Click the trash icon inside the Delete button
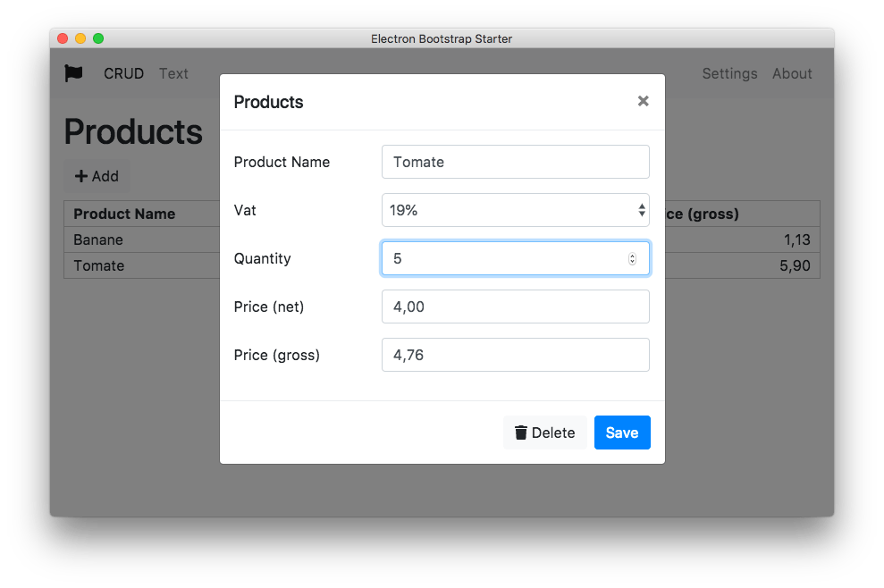This screenshot has height=588, width=884. tap(523, 433)
